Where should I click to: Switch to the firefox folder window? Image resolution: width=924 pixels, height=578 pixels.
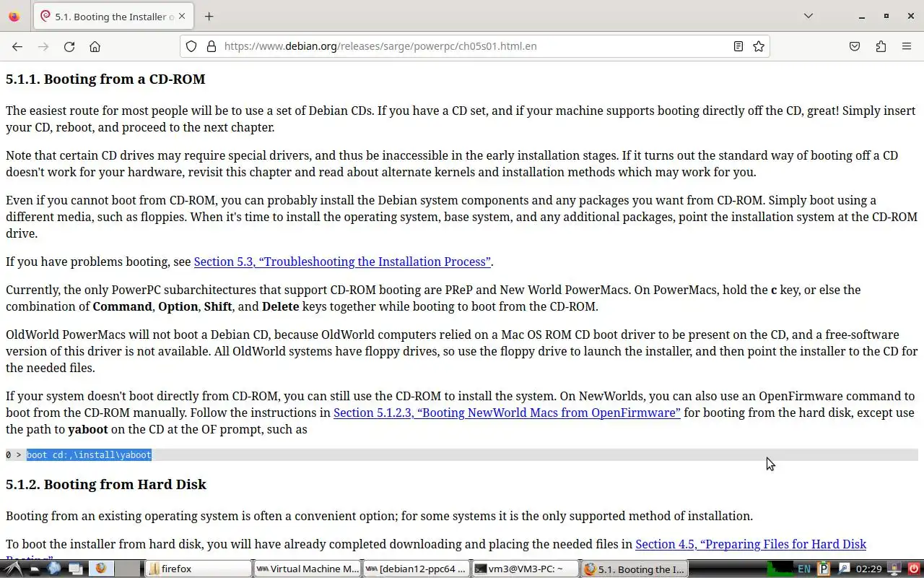click(198, 569)
